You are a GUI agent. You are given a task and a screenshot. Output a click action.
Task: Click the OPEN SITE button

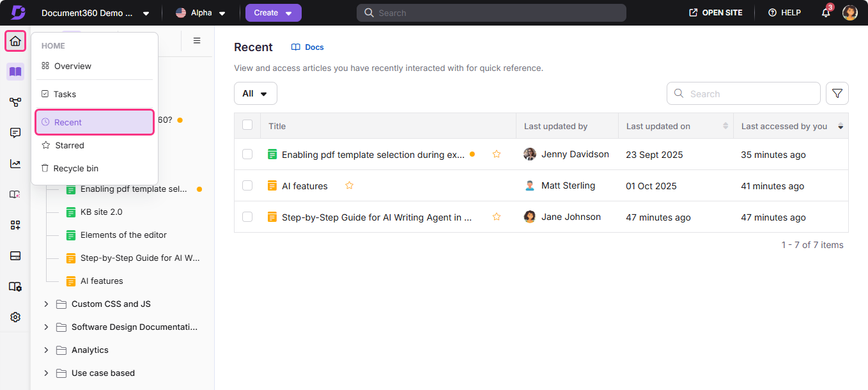[715, 12]
